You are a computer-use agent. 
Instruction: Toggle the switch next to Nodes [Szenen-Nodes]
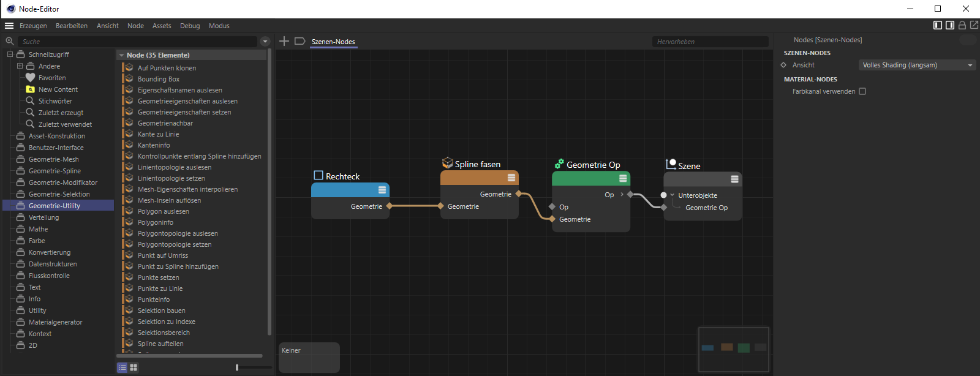967,40
